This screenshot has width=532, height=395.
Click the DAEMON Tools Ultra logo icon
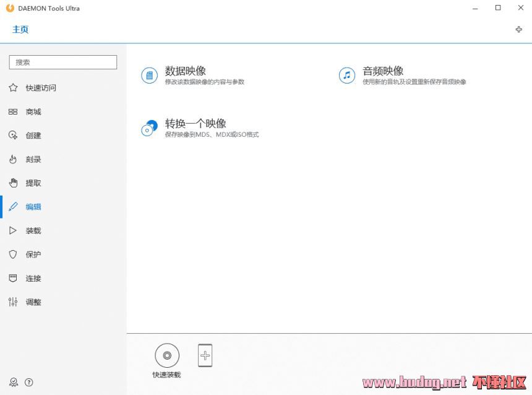pyautogui.click(x=10, y=8)
